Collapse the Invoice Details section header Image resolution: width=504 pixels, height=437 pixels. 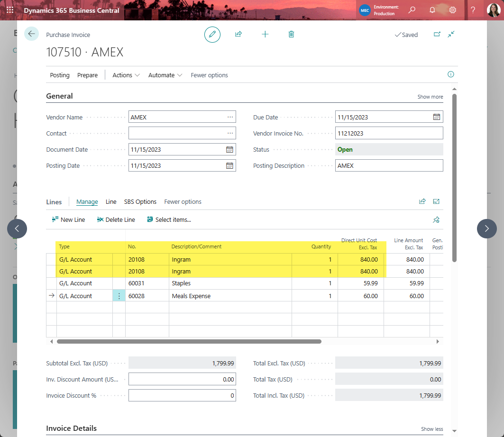(72, 428)
